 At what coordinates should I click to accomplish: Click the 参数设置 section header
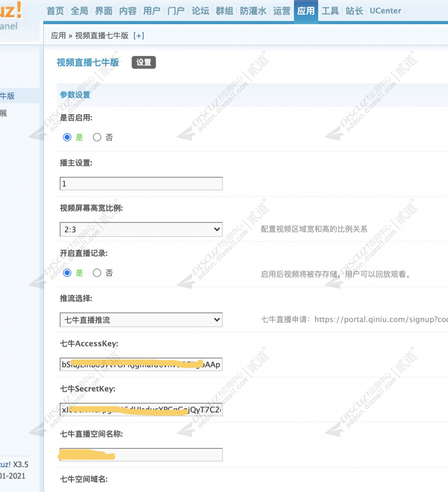click(75, 95)
